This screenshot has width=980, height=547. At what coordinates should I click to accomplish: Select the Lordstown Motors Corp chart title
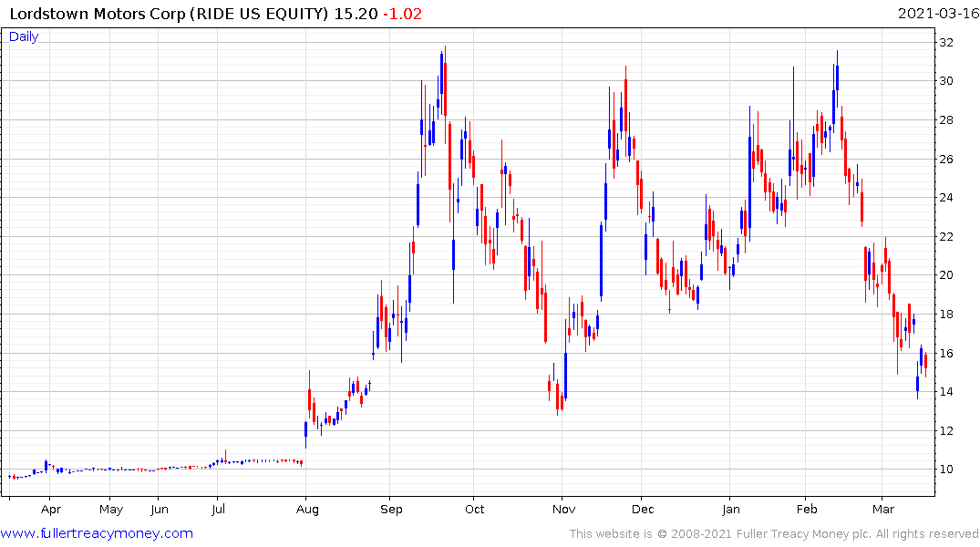pos(169,14)
